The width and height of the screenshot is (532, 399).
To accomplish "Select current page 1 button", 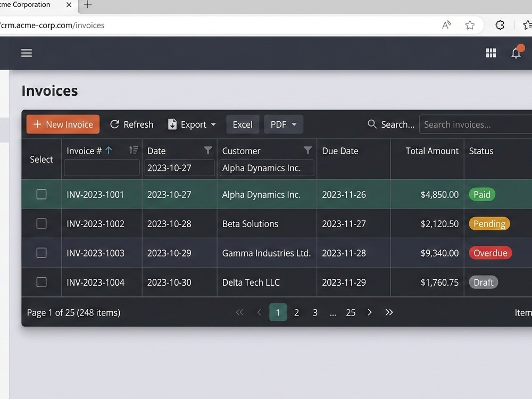I will (x=278, y=312).
